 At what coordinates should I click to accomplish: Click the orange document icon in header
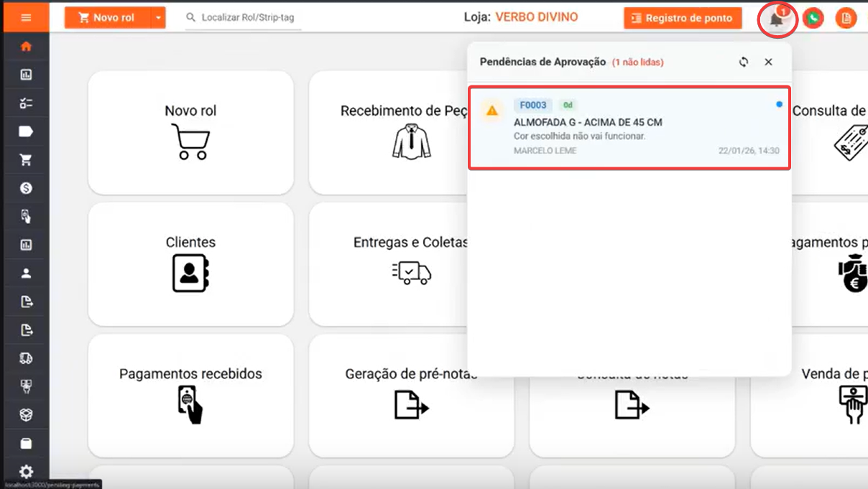tap(846, 19)
